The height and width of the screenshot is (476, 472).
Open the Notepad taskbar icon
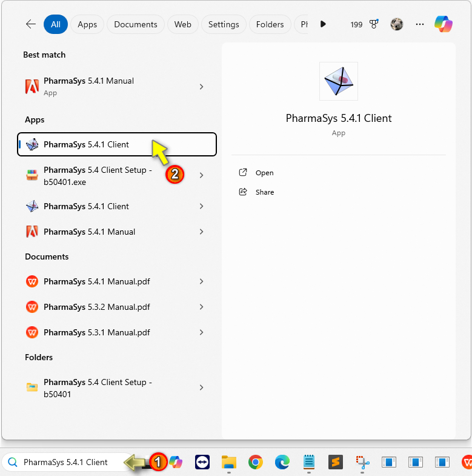click(309, 462)
